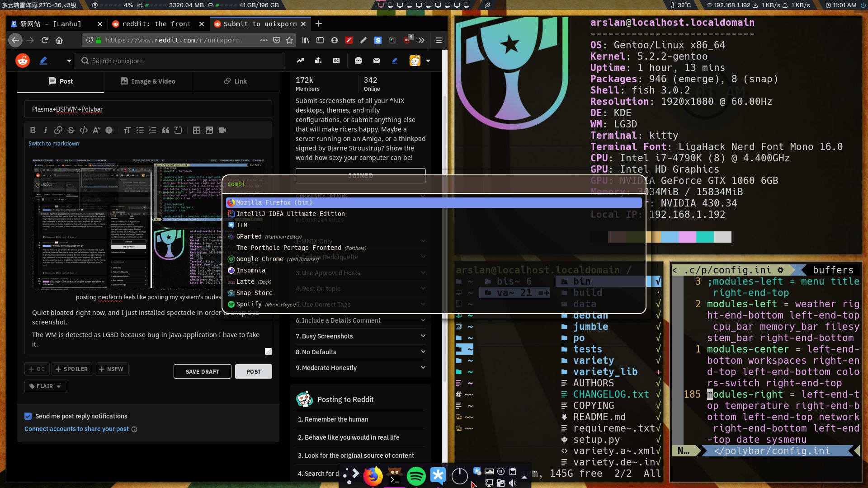868x488 pixels.
Task: Open Reddit chat from the top bar
Action: pos(359,60)
